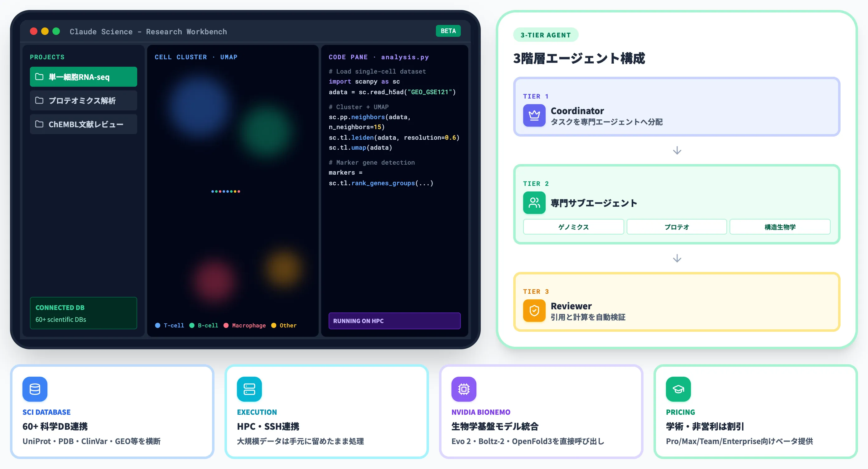Click the 60+ scientific DBs text
This screenshot has width=868, height=469.
(61, 319)
